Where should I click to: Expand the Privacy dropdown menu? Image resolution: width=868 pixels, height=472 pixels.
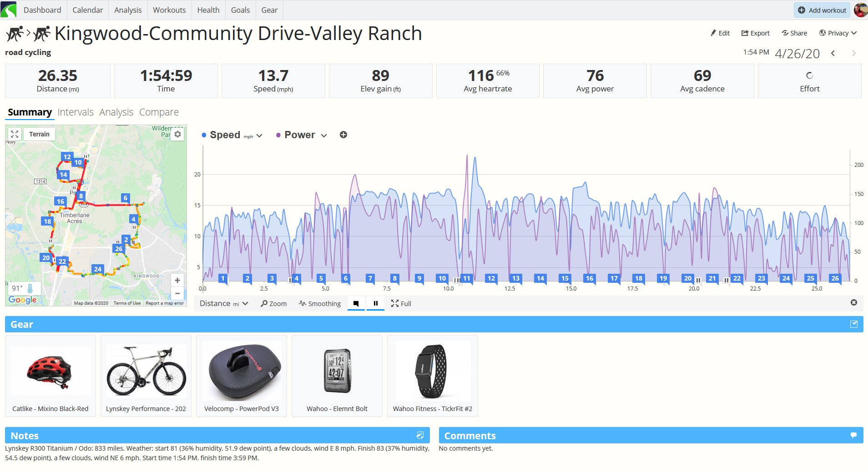(x=838, y=33)
